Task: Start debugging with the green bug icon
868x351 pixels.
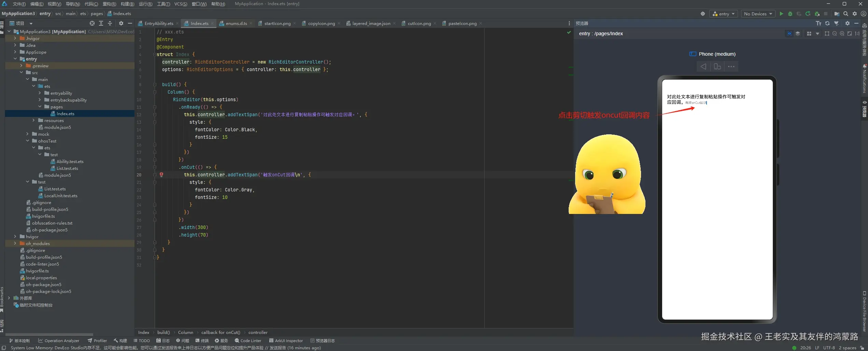Action: [790, 14]
